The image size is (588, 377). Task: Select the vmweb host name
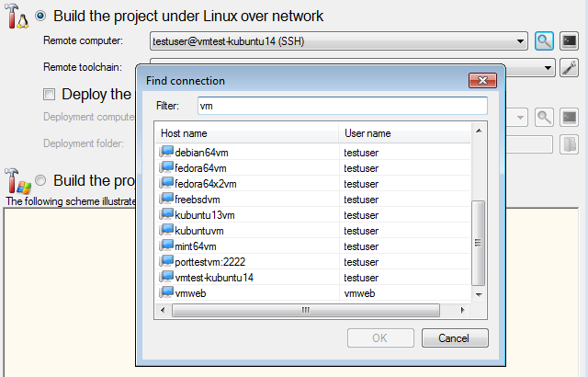pos(190,293)
